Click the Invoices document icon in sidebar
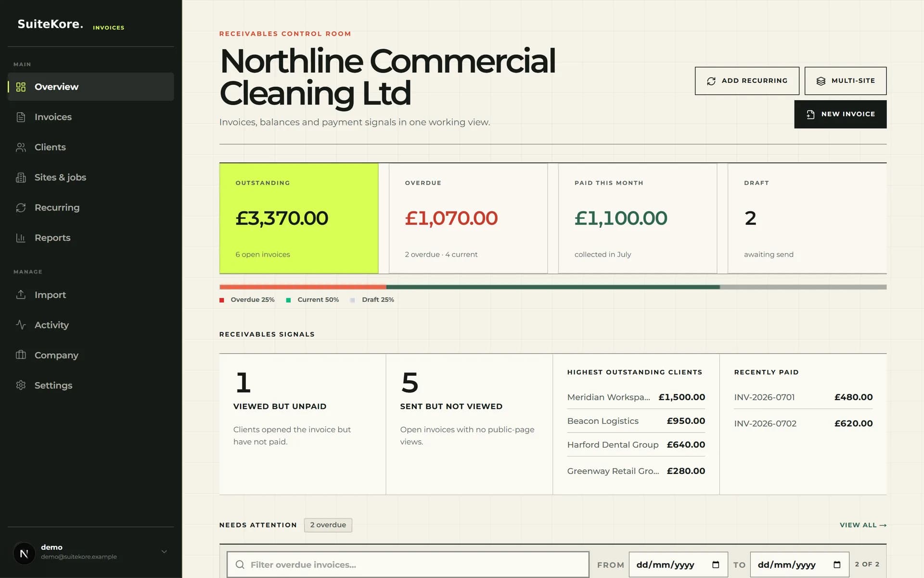Screen dimensions: 924x578 click(x=21, y=117)
